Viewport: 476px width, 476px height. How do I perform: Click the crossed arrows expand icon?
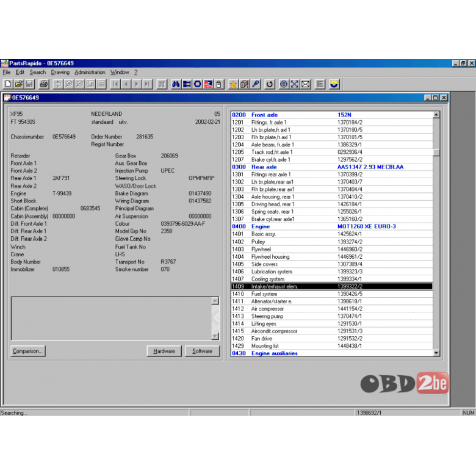tap(295, 84)
